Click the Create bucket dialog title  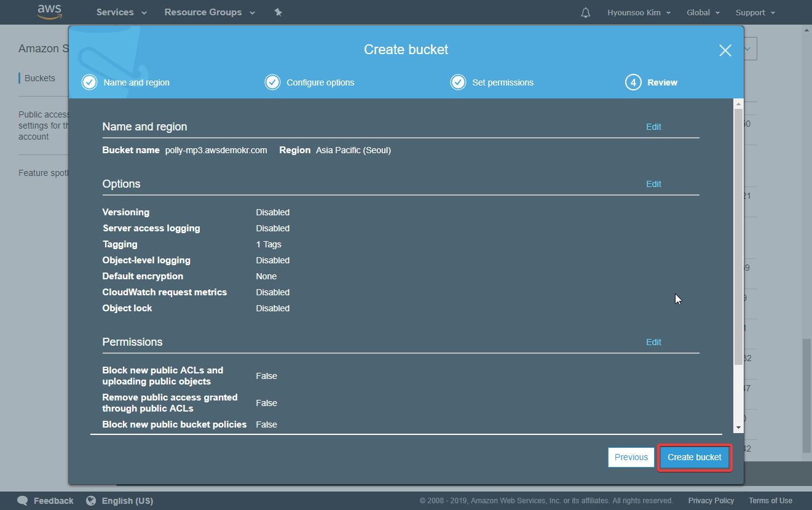(406, 50)
